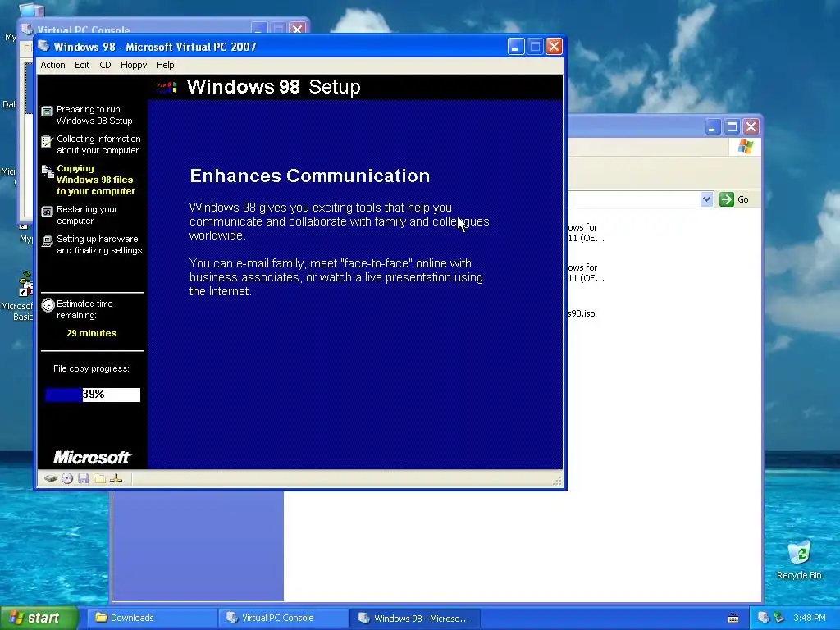
Task: Click the Virtual PC Console title bar icon
Action: tap(27, 29)
